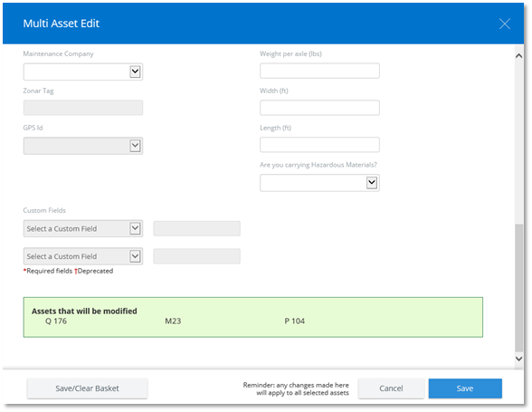This screenshot has width=532, height=412.
Task: Focus the Width (ft) text box
Action: tap(319, 108)
